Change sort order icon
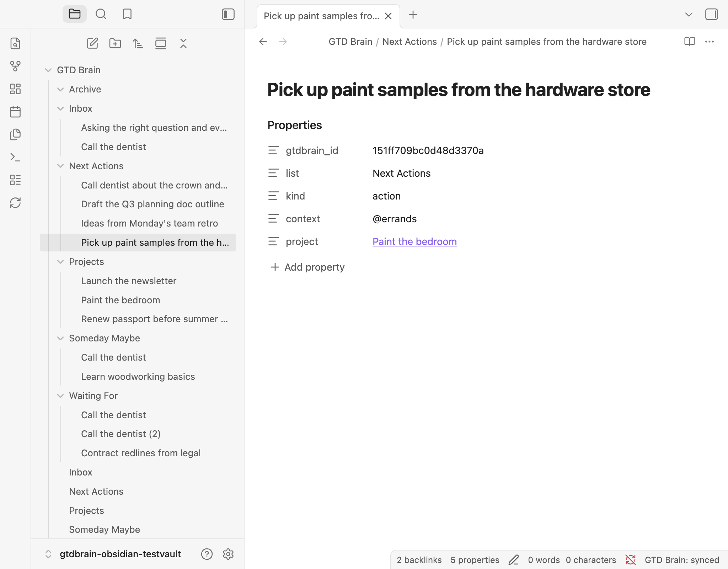The image size is (728, 569). [138, 43]
